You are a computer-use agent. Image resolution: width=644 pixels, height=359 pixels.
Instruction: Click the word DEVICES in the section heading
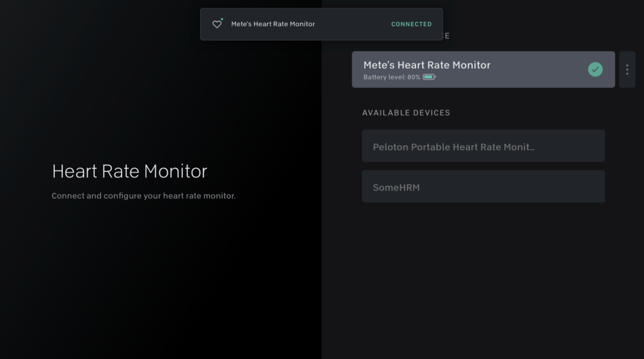(x=431, y=113)
